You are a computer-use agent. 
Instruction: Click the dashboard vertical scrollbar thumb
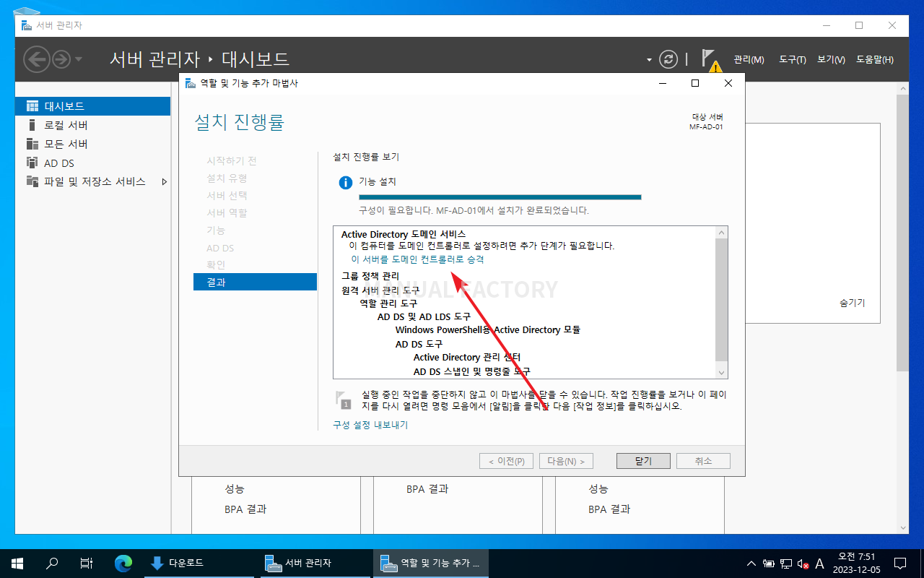903,231
